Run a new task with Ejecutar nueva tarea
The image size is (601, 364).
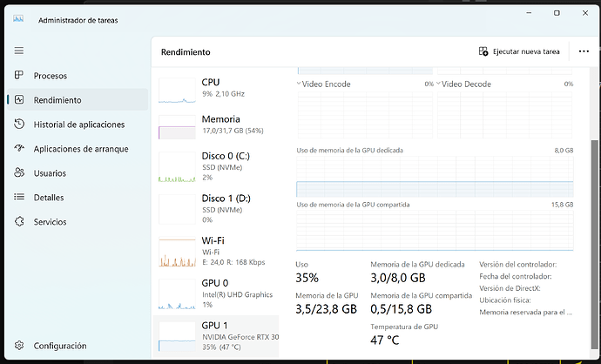pyautogui.click(x=519, y=51)
